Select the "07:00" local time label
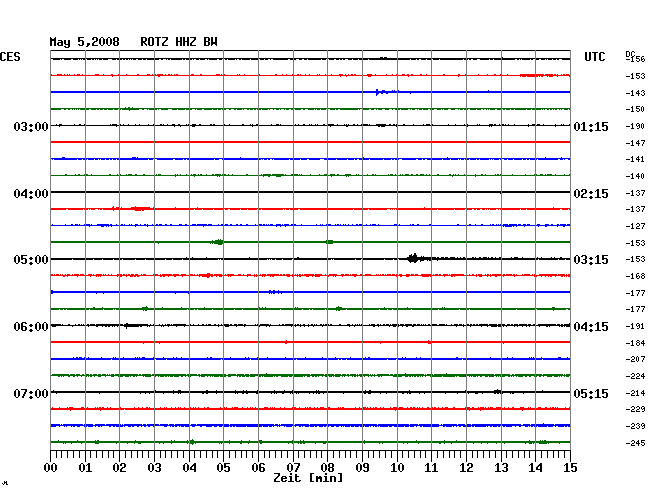 (x=31, y=393)
